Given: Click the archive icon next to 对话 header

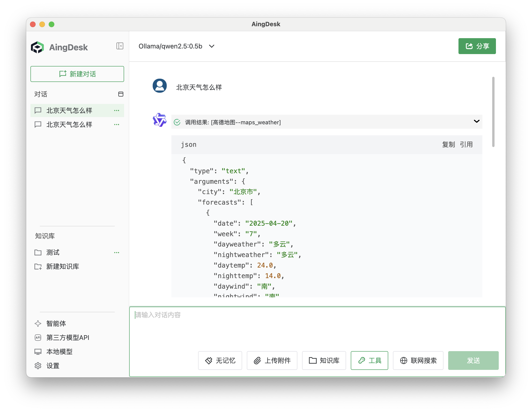Looking at the screenshot, I should [121, 94].
